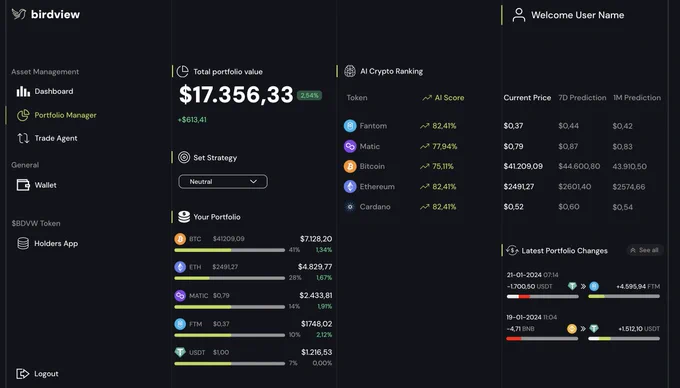
Task: Click the Welcome User Name text
Action: point(578,15)
